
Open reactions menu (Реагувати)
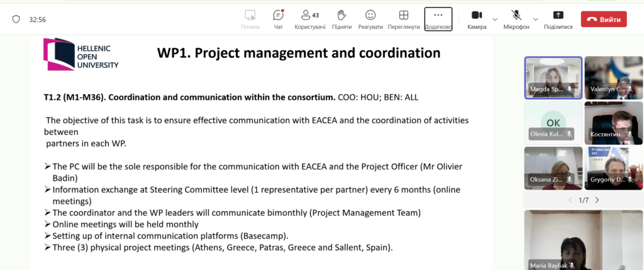(370, 19)
